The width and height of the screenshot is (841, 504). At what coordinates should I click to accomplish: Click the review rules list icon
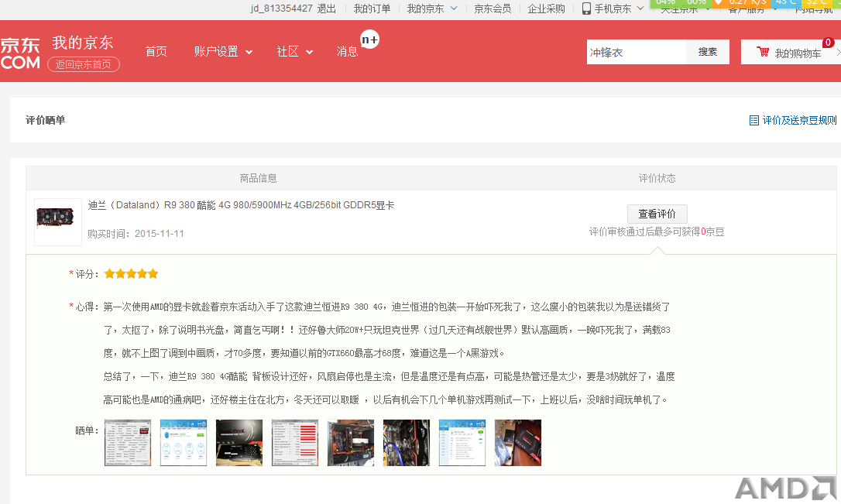[x=753, y=120]
